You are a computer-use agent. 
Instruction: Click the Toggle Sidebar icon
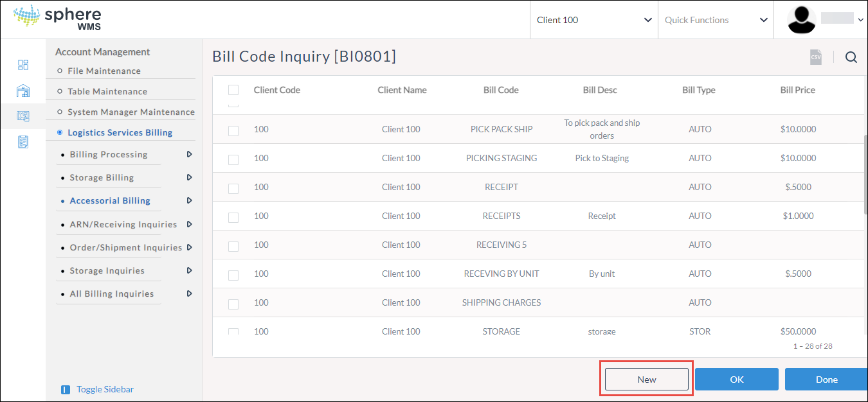coord(65,390)
